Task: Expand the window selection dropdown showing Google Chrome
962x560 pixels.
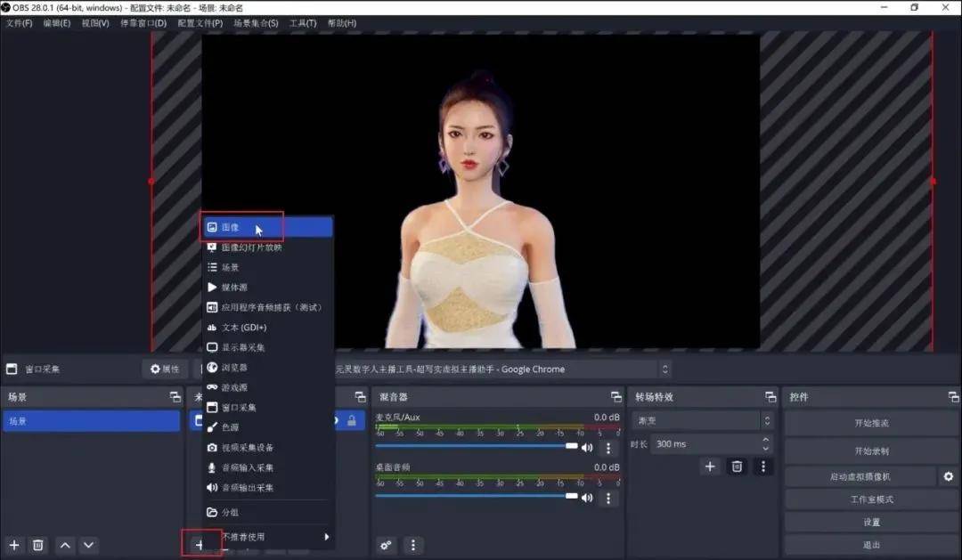Action: tap(664, 369)
